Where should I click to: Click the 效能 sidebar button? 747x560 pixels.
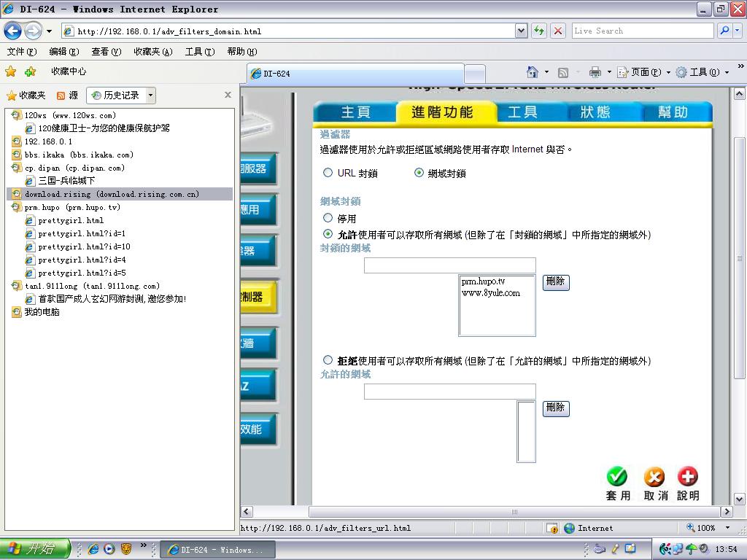tap(258, 429)
